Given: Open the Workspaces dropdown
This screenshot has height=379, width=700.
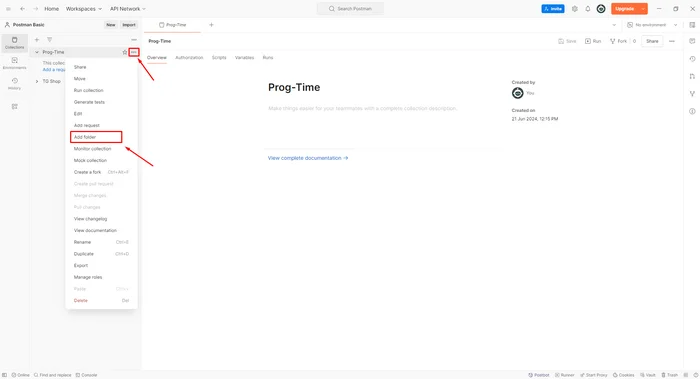Looking at the screenshot, I should click(83, 8).
